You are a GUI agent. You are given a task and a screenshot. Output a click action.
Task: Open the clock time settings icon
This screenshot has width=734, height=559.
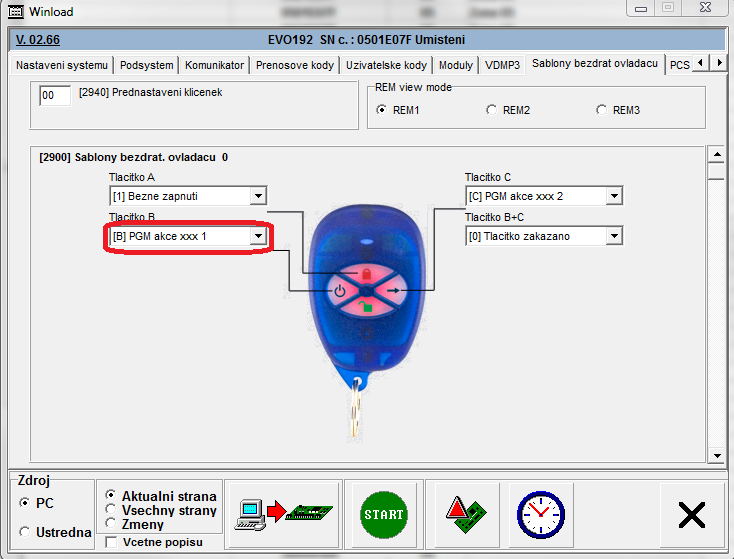(x=539, y=514)
